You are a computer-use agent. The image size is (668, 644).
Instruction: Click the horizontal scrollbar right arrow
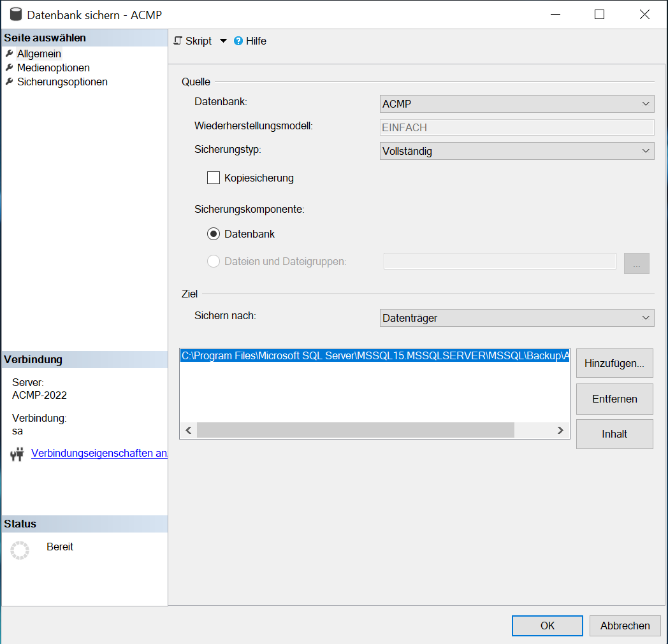pyautogui.click(x=560, y=431)
